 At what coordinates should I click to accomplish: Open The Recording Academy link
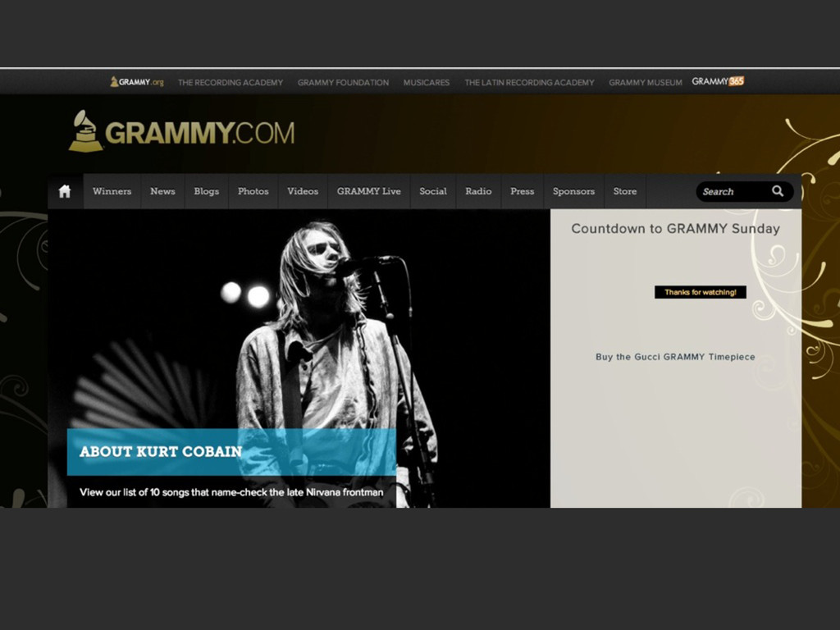[231, 83]
